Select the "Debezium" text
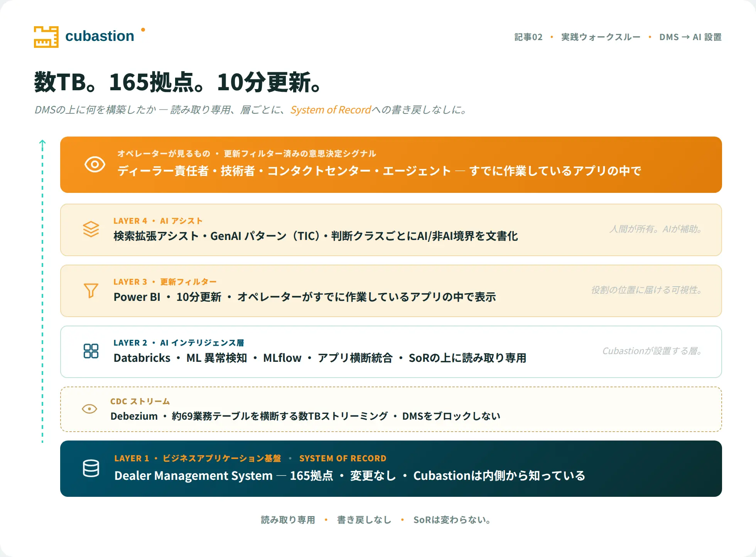This screenshot has width=756, height=557. (x=134, y=416)
